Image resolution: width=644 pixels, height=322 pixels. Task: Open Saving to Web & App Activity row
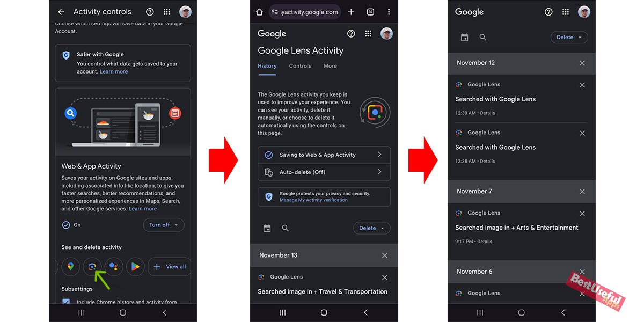pos(324,155)
